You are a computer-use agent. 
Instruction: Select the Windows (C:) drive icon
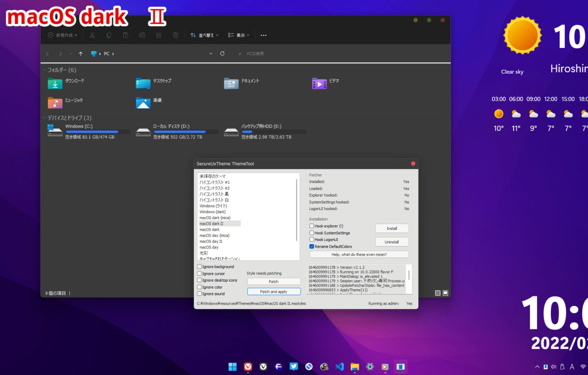(55, 131)
